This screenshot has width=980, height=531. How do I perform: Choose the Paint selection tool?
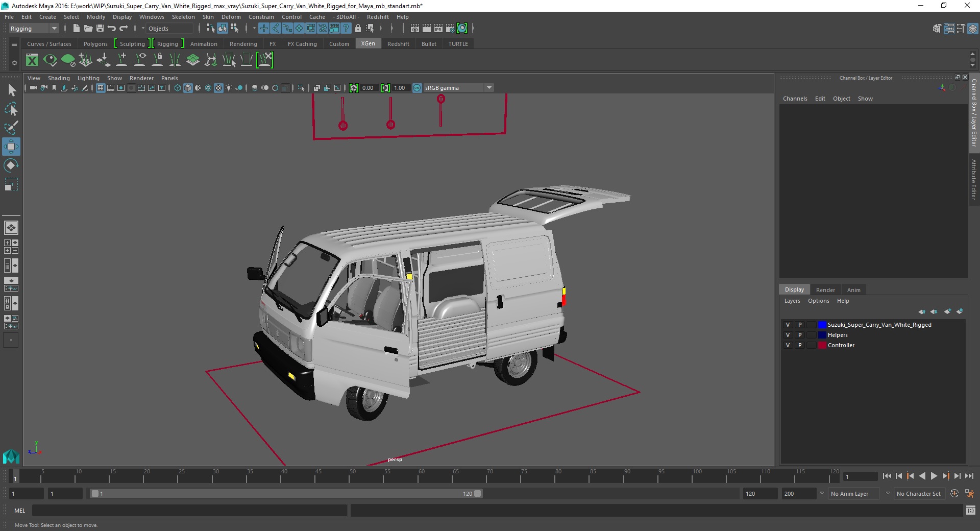11,128
